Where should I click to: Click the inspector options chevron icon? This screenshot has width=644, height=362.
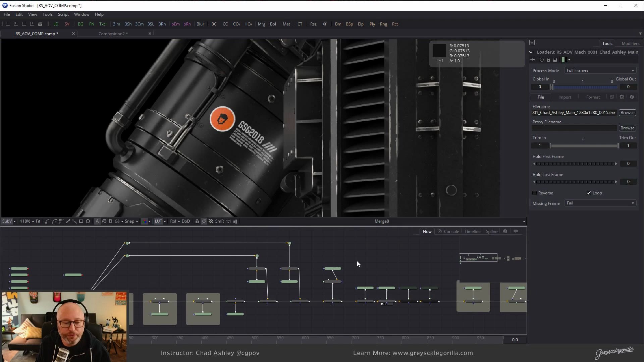coord(532,43)
